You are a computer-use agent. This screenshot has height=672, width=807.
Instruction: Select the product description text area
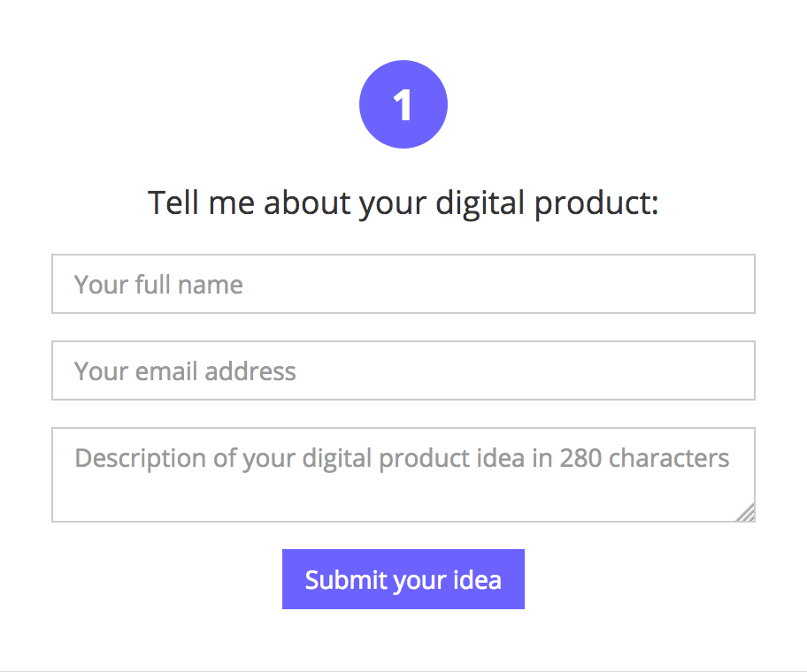coord(403,475)
